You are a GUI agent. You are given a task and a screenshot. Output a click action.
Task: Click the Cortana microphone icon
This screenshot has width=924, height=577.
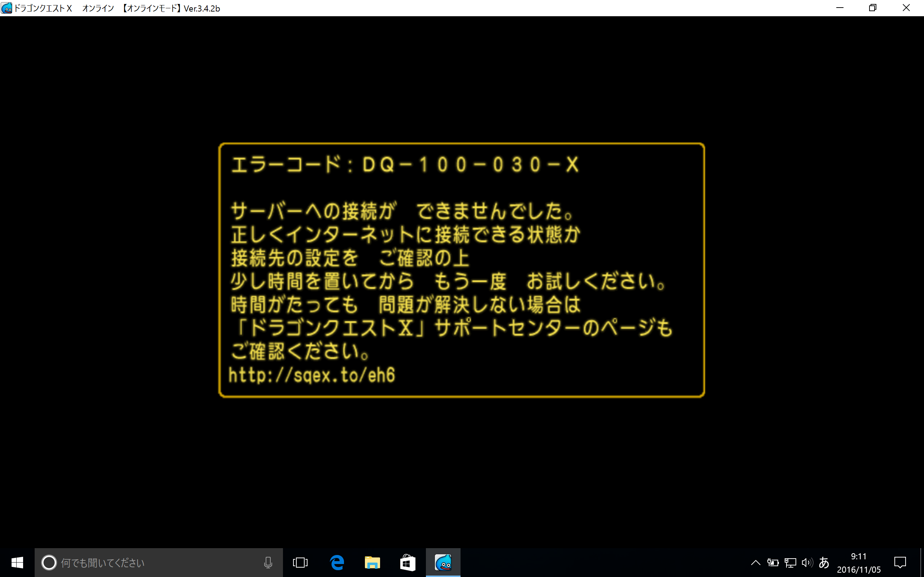(268, 563)
